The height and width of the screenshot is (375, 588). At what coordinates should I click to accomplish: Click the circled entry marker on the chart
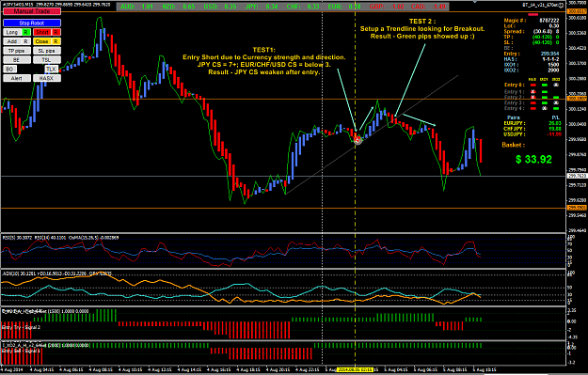click(358, 140)
